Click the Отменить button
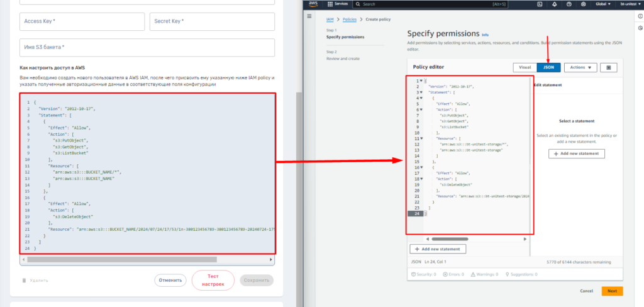The width and height of the screenshot is (644, 307). tap(170, 280)
